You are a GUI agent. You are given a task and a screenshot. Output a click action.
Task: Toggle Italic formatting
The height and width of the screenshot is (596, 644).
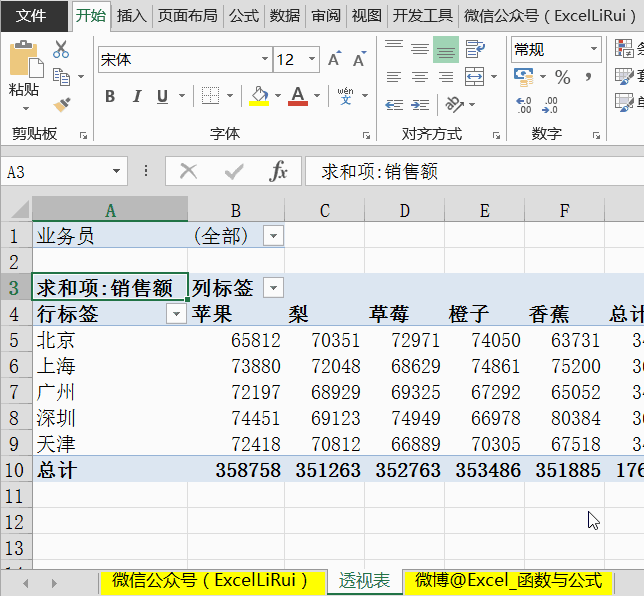coord(137,96)
